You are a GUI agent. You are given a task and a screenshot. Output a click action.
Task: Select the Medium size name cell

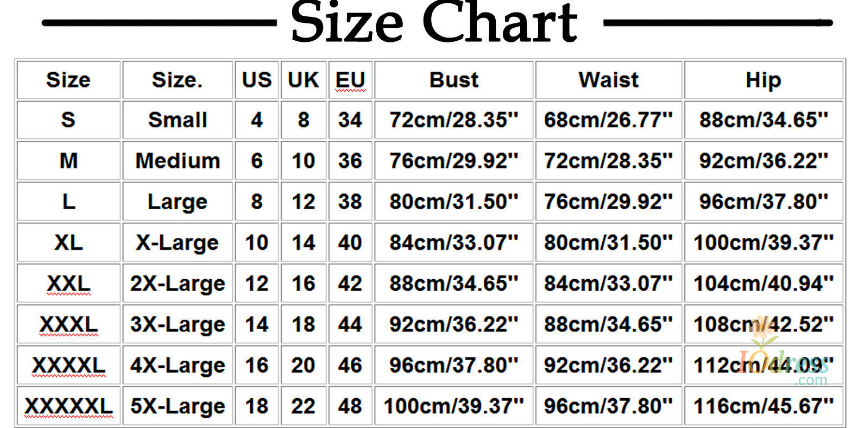pos(177,161)
